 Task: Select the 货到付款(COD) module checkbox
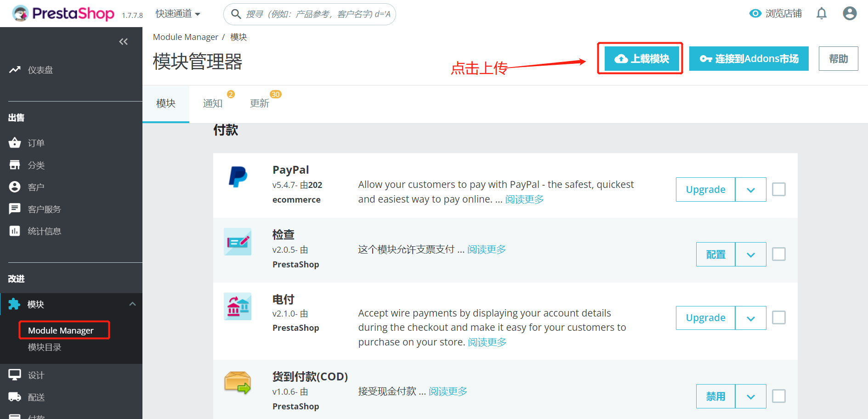pos(779,396)
